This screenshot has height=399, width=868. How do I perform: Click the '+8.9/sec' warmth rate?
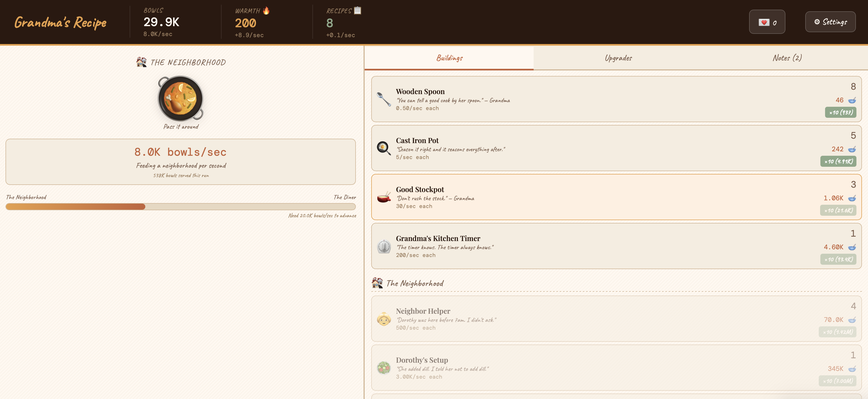coord(249,35)
